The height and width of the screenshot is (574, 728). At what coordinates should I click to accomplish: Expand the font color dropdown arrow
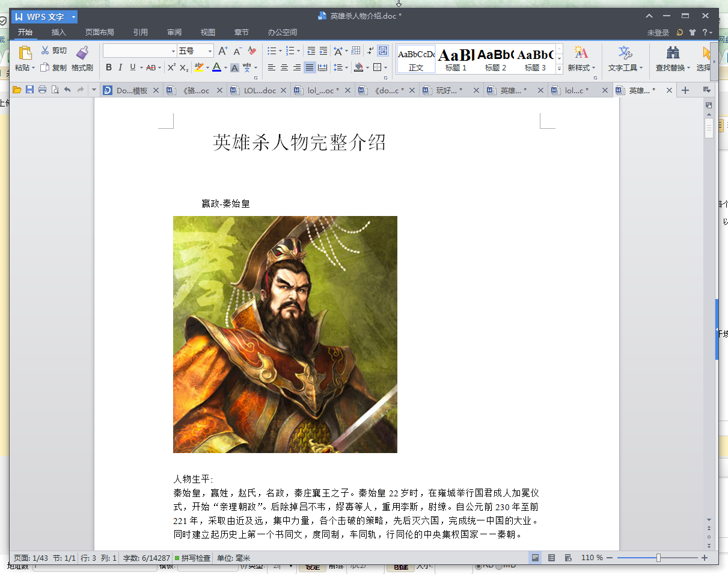pyautogui.click(x=225, y=68)
